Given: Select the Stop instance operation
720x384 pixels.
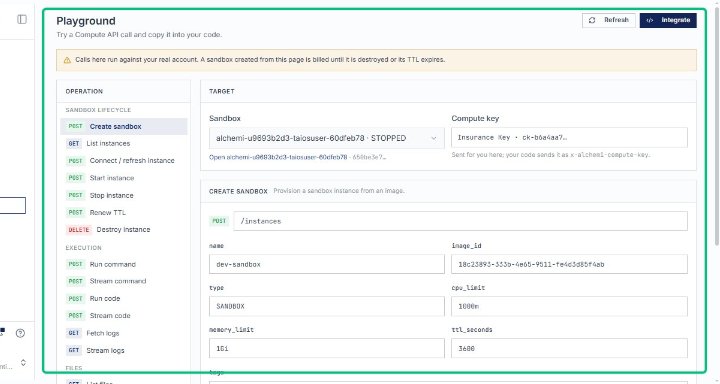Looking at the screenshot, I should tap(124, 195).
